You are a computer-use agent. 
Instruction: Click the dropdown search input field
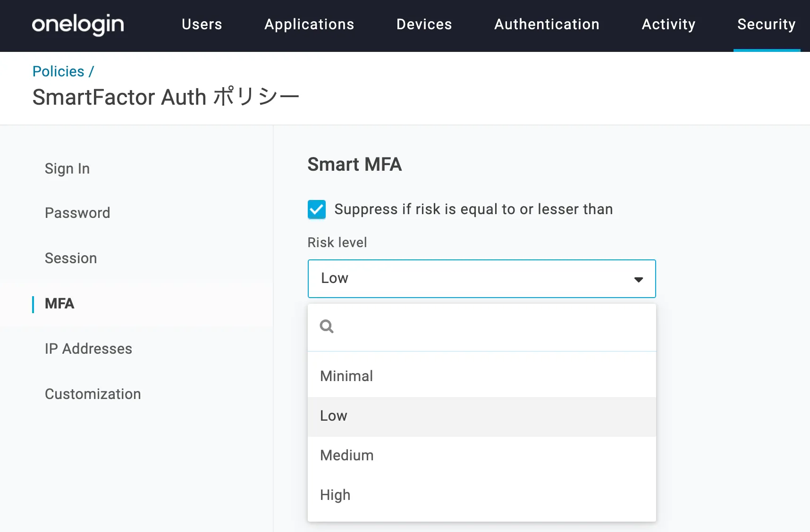[x=491, y=327]
